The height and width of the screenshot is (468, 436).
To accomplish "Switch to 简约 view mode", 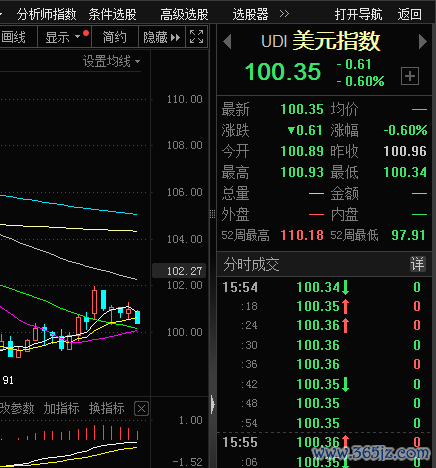I will click(114, 37).
